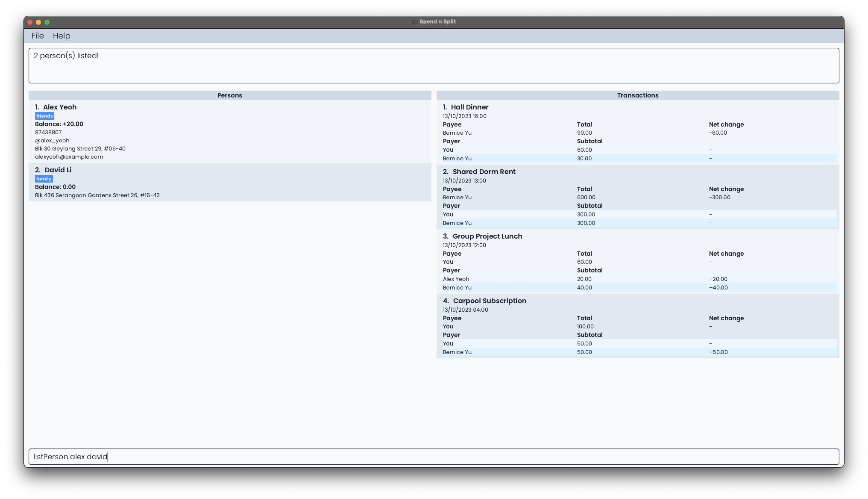Click Hall Dinner net change -60.00
This screenshot has height=499, width=868.
click(x=718, y=133)
